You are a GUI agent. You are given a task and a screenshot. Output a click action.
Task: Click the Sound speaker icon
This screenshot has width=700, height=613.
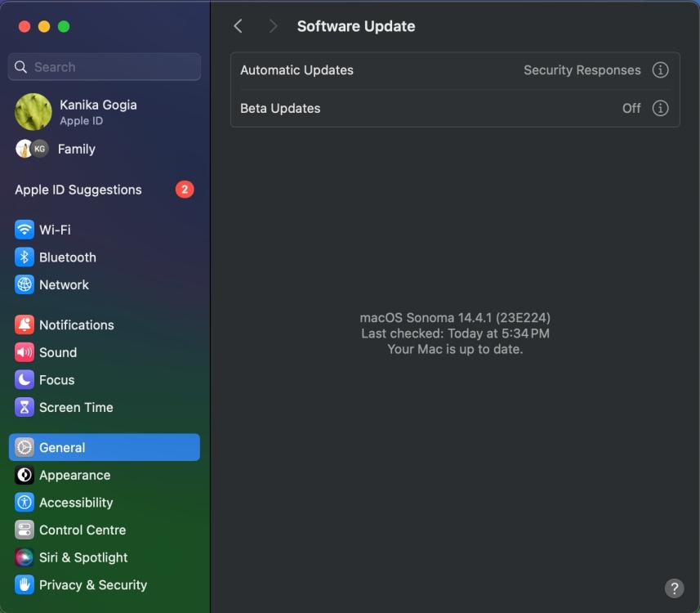tap(25, 352)
